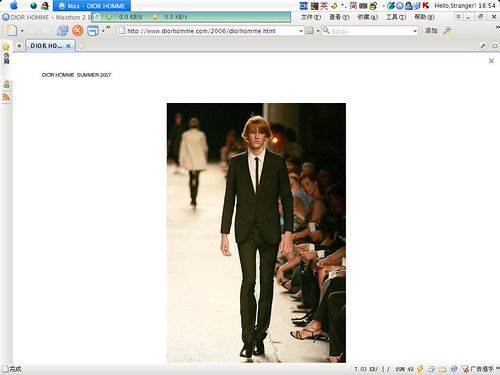The height and width of the screenshot is (375, 500).
Task: Click the keyboard icon in system tray
Action: (363, 6)
